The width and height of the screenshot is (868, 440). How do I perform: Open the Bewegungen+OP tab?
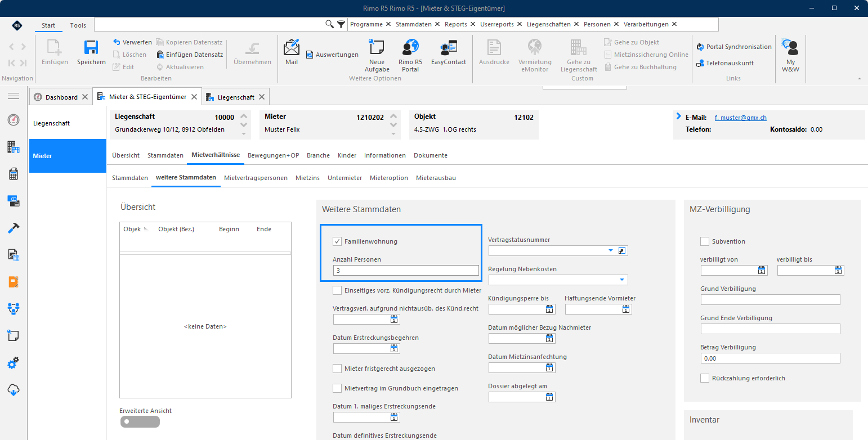coord(274,155)
